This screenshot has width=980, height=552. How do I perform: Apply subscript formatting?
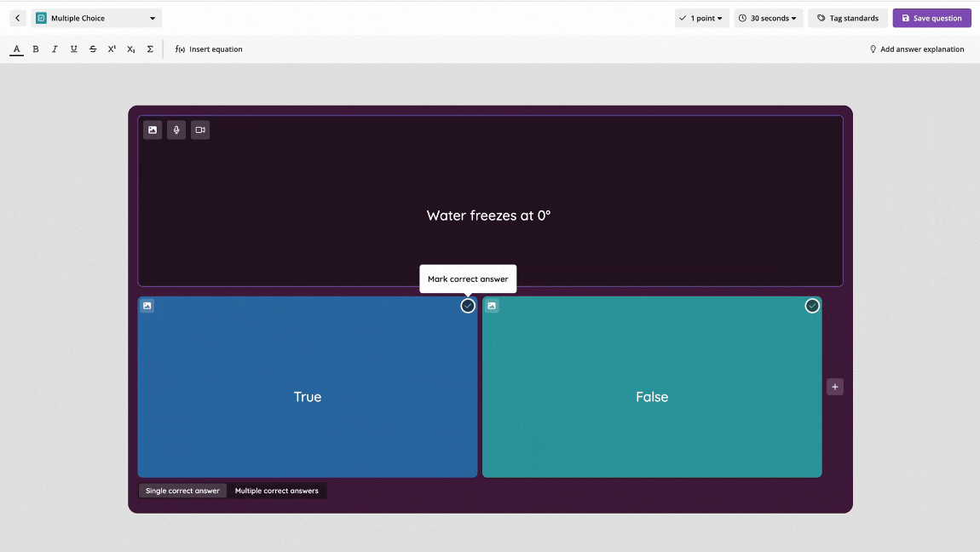(x=130, y=49)
